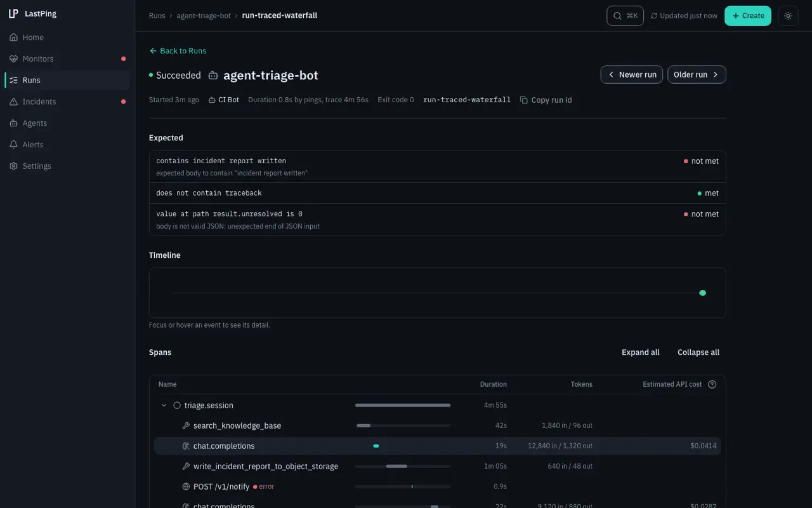Click the 'does not contain traceback' expectation

coord(438,193)
